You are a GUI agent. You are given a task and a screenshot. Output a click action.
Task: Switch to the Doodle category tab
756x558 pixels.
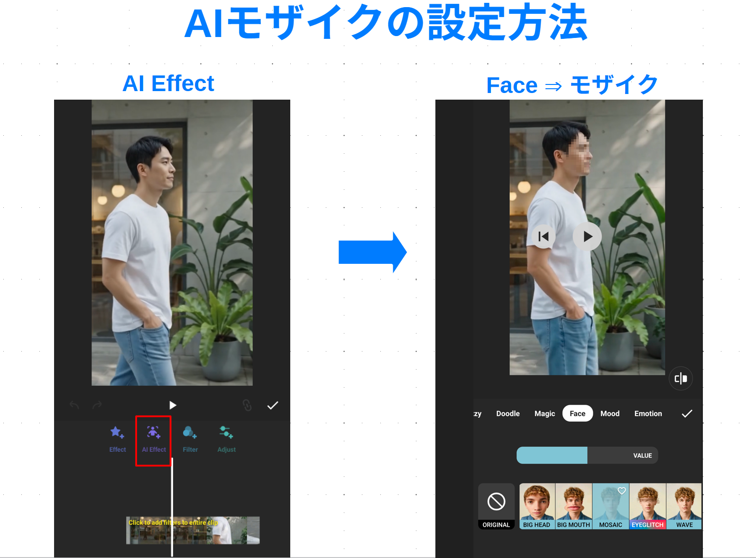[508, 414]
